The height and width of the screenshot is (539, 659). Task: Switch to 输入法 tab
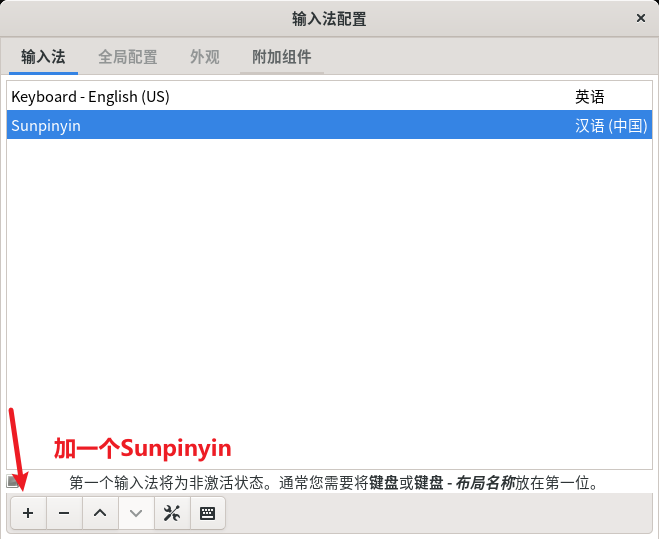43,57
